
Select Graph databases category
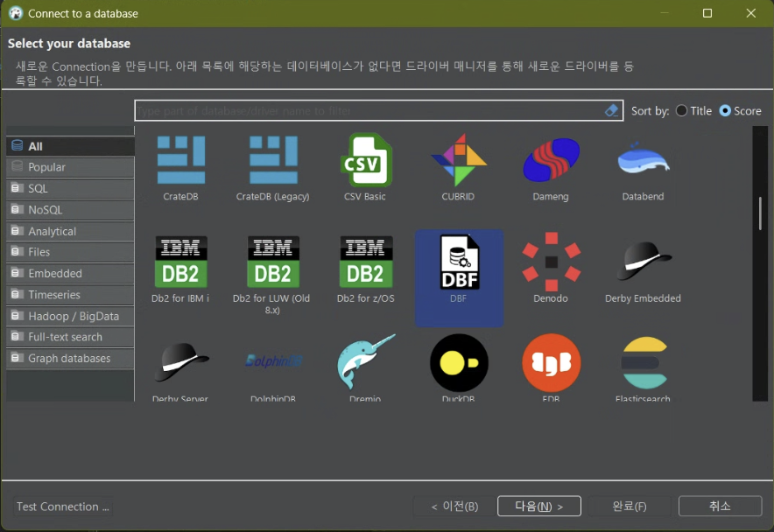(70, 358)
